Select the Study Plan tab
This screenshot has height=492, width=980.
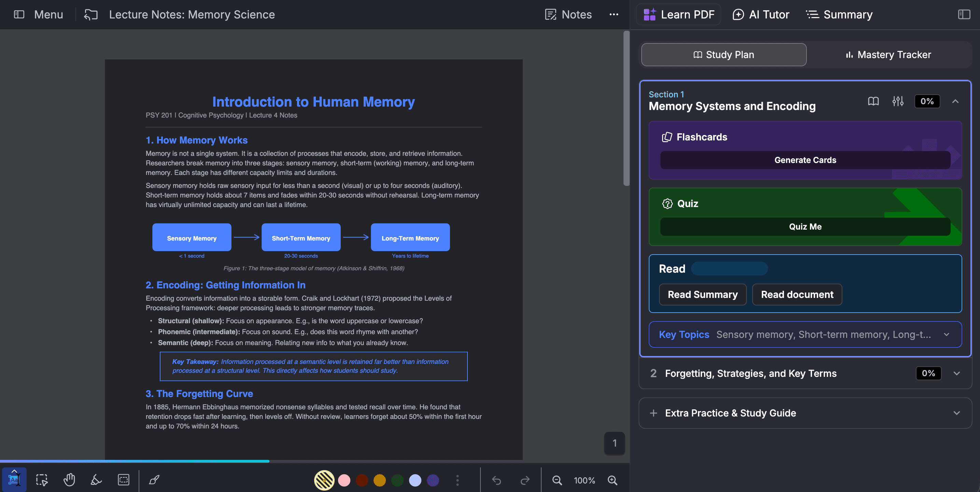point(724,54)
